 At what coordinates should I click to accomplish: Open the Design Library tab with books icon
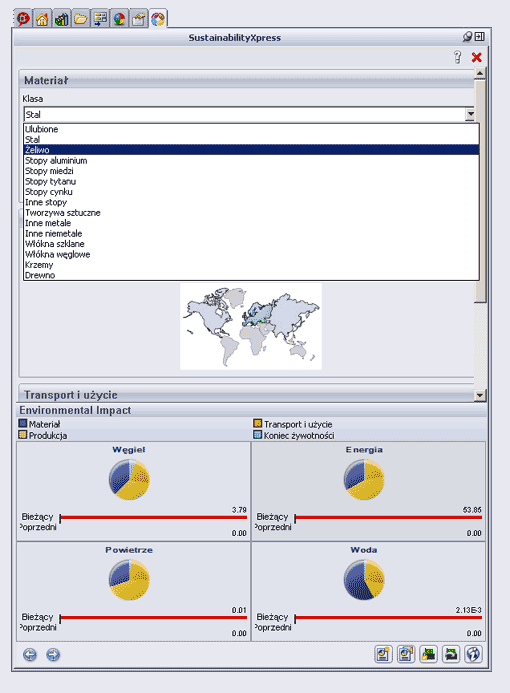click(61, 19)
